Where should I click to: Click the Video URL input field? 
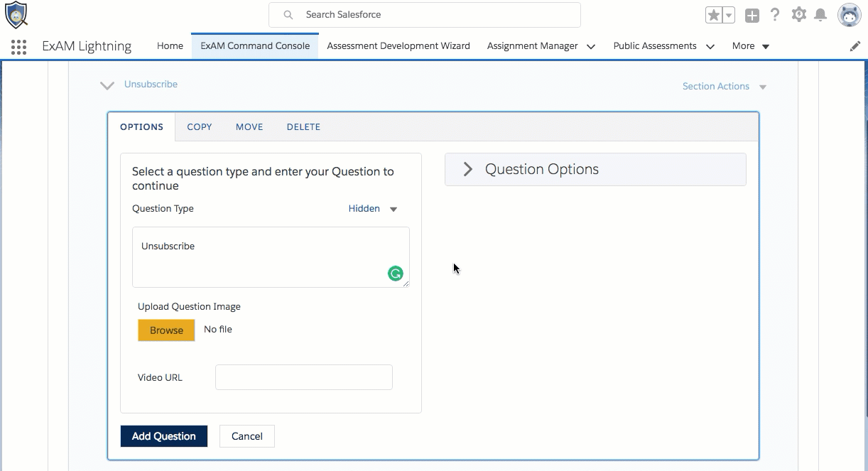tap(304, 377)
